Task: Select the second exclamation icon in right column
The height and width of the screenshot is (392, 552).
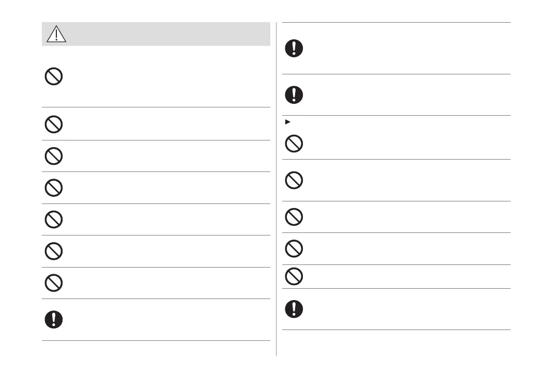Action: [294, 95]
